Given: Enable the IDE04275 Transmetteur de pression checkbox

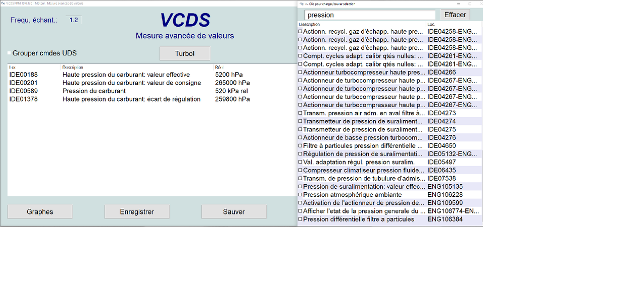Looking at the screenshot, I should pyautogui.click(x=300, y=129).
